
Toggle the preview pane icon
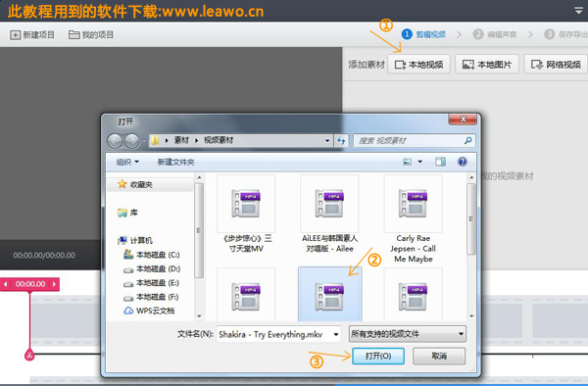[x=440, y=162]
